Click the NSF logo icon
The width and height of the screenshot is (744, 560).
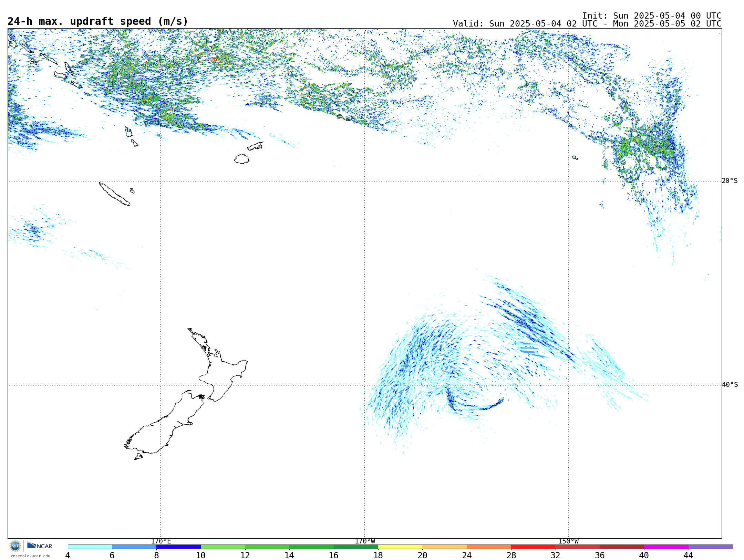click(15, 546)
